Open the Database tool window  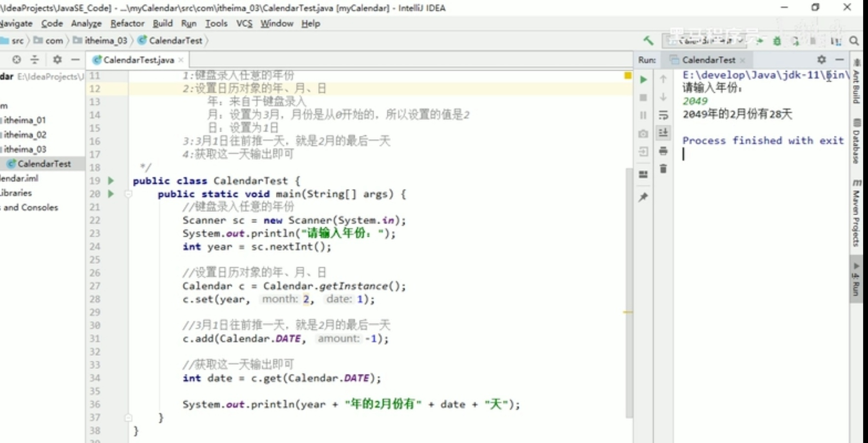[x=857, y=142]
